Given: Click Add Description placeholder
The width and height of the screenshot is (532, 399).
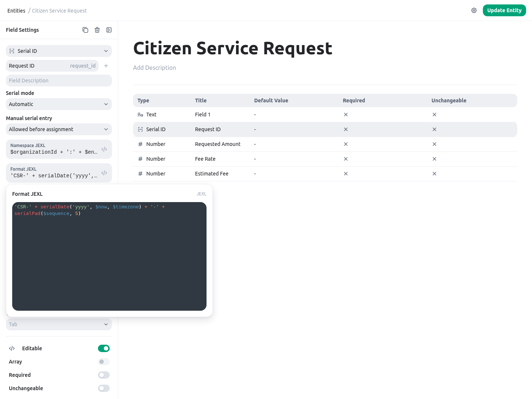Looking at the screenshot, I should pos(154,68).
